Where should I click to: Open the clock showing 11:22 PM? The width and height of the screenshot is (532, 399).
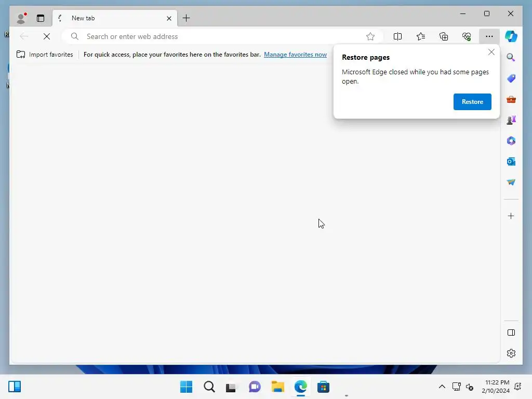[x=496, y=387]
